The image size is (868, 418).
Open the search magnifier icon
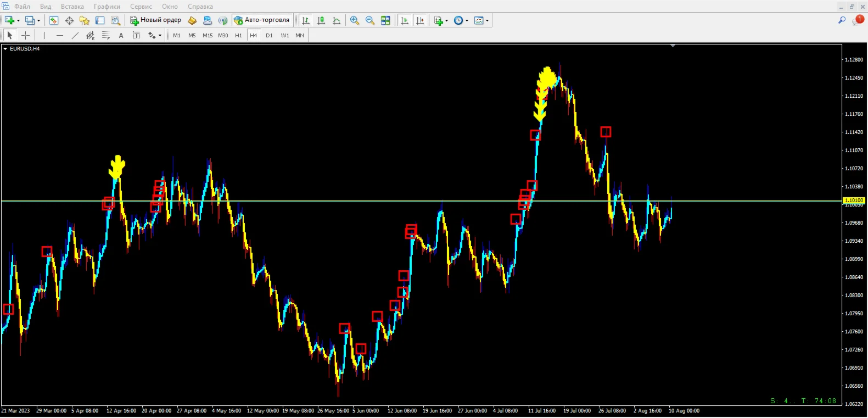pos(842,20)
